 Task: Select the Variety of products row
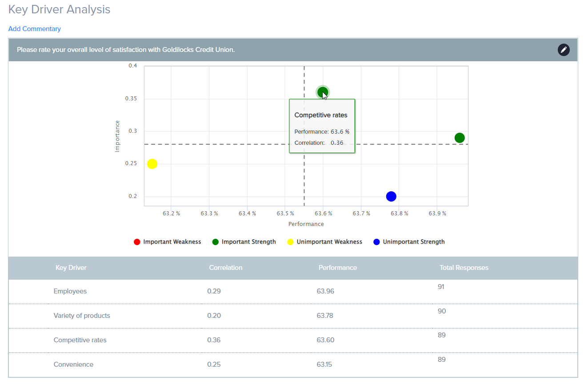[82, 316]
